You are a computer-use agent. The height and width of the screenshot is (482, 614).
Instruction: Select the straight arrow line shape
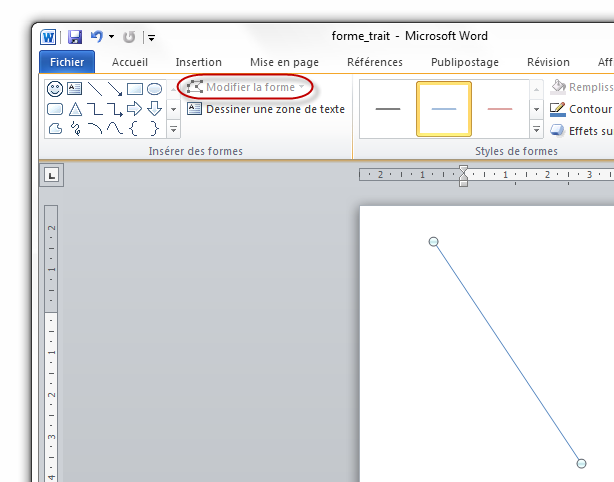tap(115, 89)
